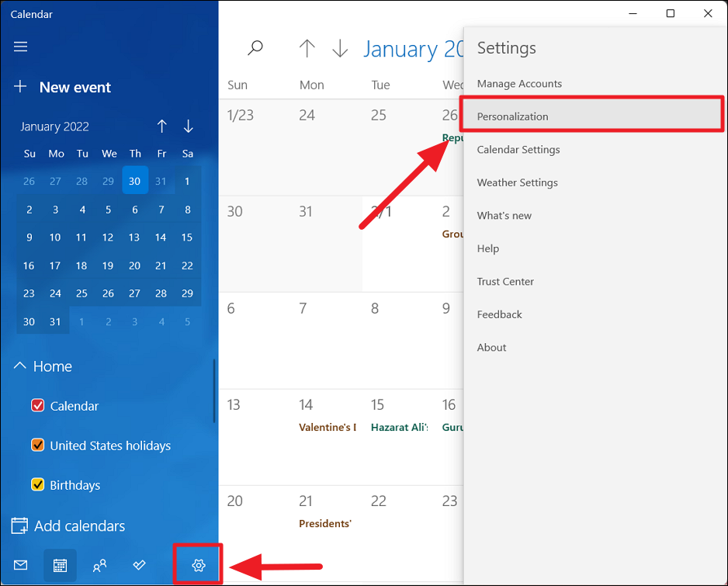Viewport: 728px width, 586px height.
Task: Click the Valentine's Day event on February 14
Action: (328, 427)
